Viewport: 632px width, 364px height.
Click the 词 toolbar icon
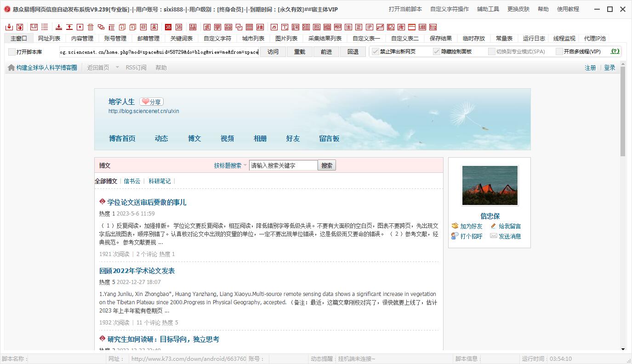(295, 27)
